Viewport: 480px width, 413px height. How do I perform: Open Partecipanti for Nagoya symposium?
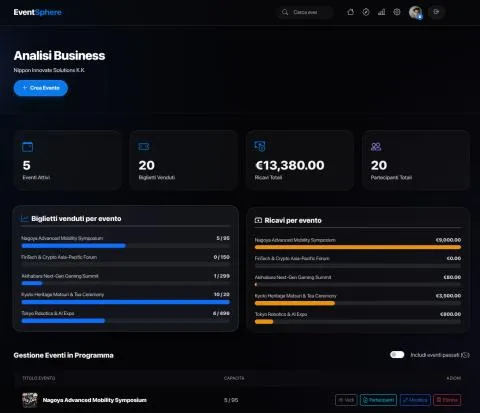pyautogui.click(x=378, y=400)
